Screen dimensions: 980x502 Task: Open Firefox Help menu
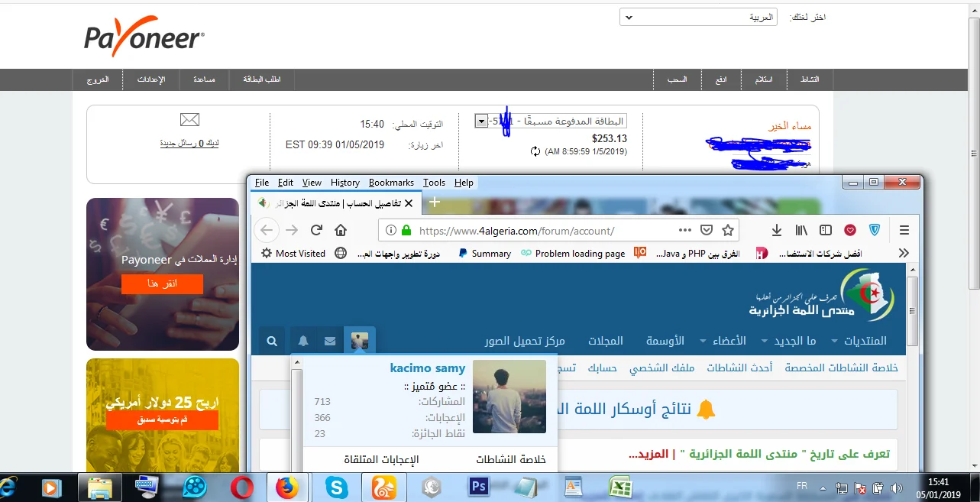click(x=464, y=183)
